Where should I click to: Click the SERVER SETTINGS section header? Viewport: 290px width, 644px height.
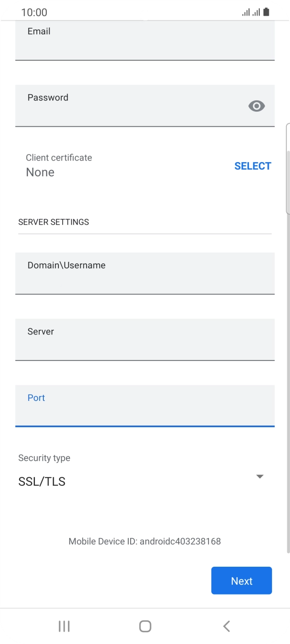53,222
